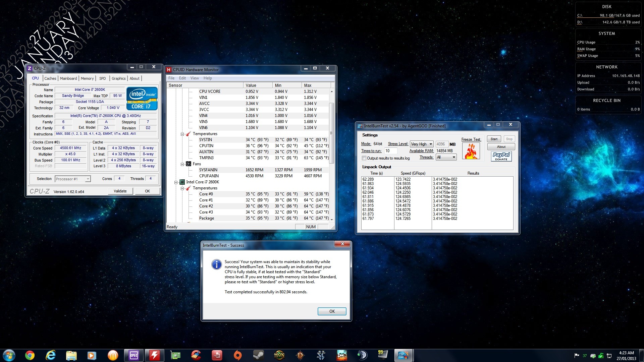The width and height of the screenshot is (644, 362).
Task: Collapse the Intel Core i7 2600K tree node
Action: (176, 182)
